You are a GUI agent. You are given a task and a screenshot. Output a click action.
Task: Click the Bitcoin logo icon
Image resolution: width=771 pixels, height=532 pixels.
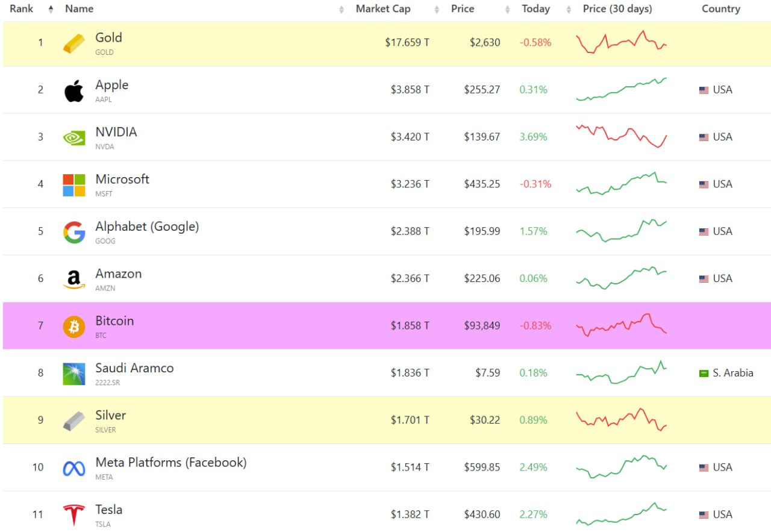pos(74,327)
